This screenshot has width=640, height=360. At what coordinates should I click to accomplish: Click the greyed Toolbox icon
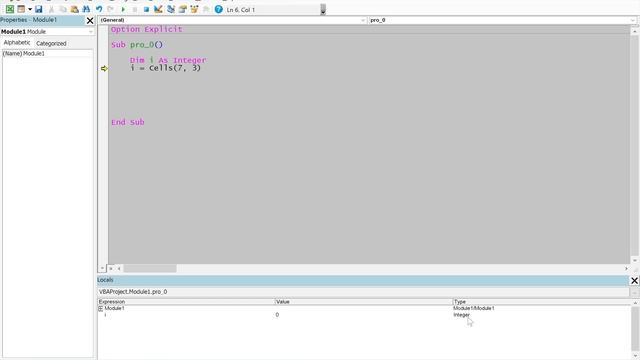click(x=206, y=9)
